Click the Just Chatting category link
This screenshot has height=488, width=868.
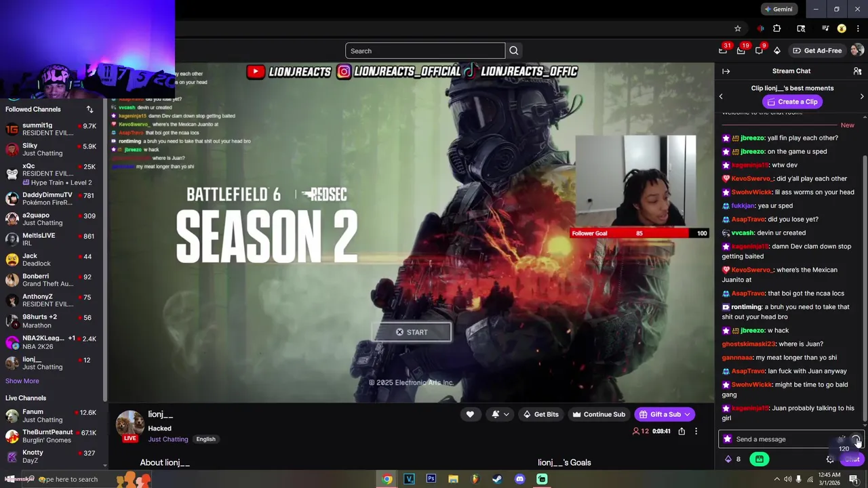click(168, 439)
